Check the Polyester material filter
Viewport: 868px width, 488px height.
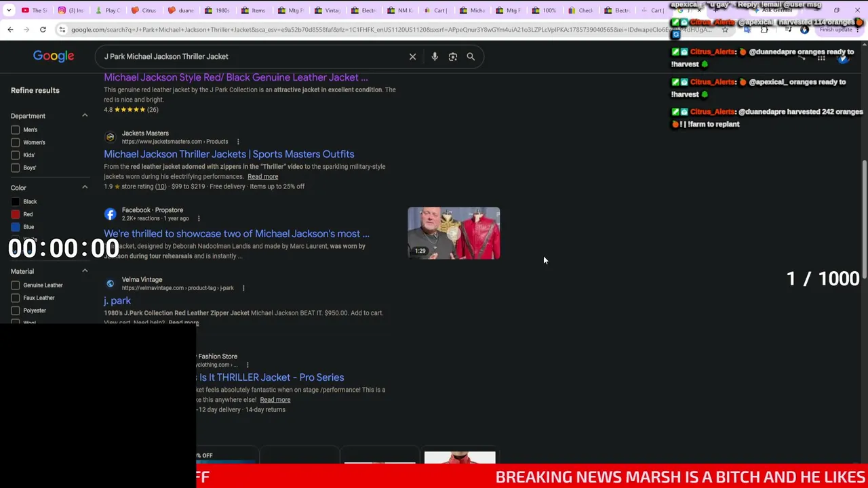[16, 310]
